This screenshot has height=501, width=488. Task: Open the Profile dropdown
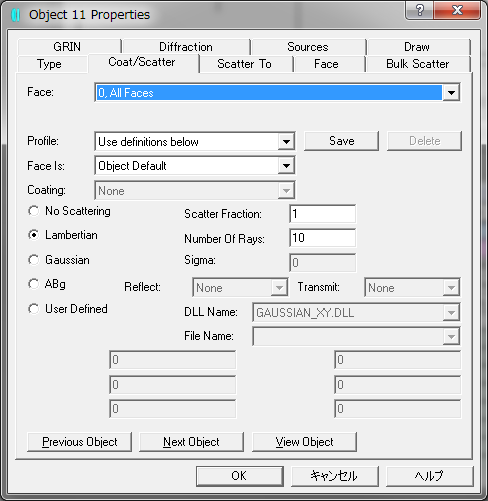286,142
